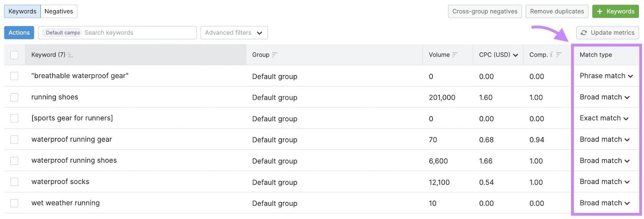Toggle CPC (USD) sort arrow
Viewport: 644px width, 219px height.
(515, 55)
